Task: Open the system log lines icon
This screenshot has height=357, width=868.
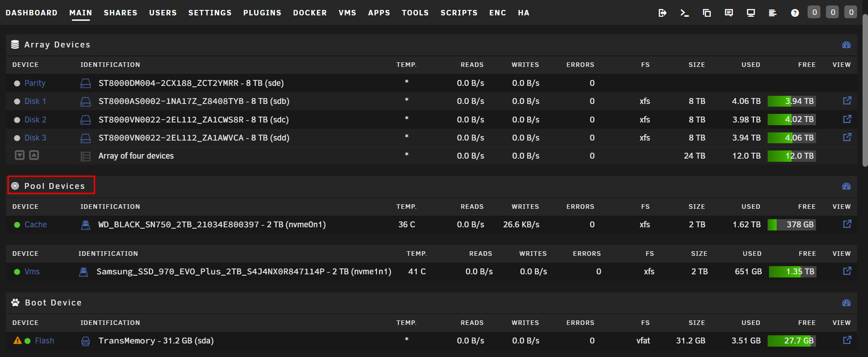Action: [773, 13]
